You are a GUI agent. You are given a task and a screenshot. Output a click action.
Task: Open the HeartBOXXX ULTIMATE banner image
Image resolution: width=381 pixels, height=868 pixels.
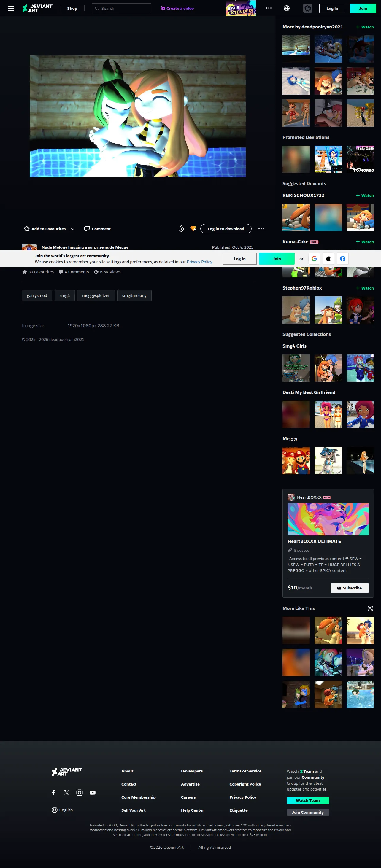(328, 519)
